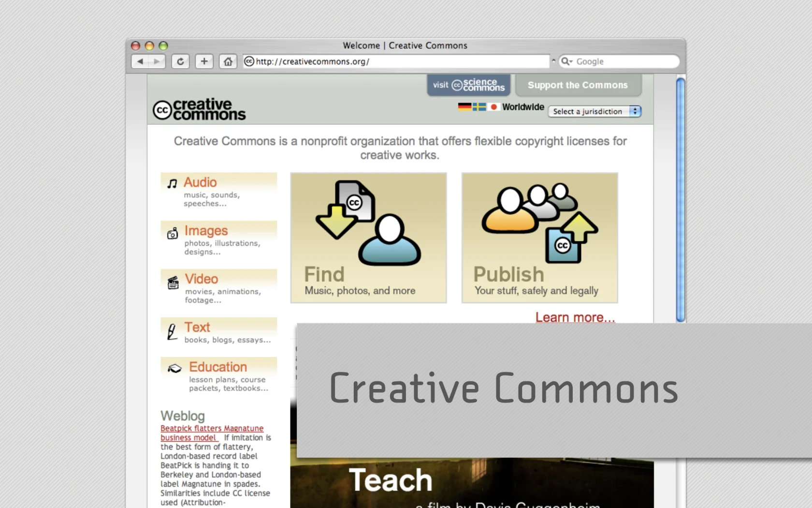Open the Video category link
The width and height of the screenshot is (812, 508).
(x=202, y=279)
